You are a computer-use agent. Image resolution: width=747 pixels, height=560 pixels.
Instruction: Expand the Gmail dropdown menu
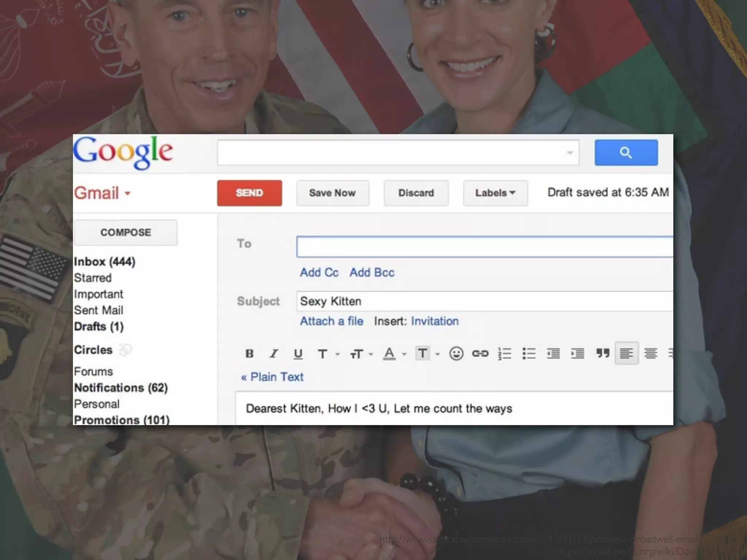[127, 193]
